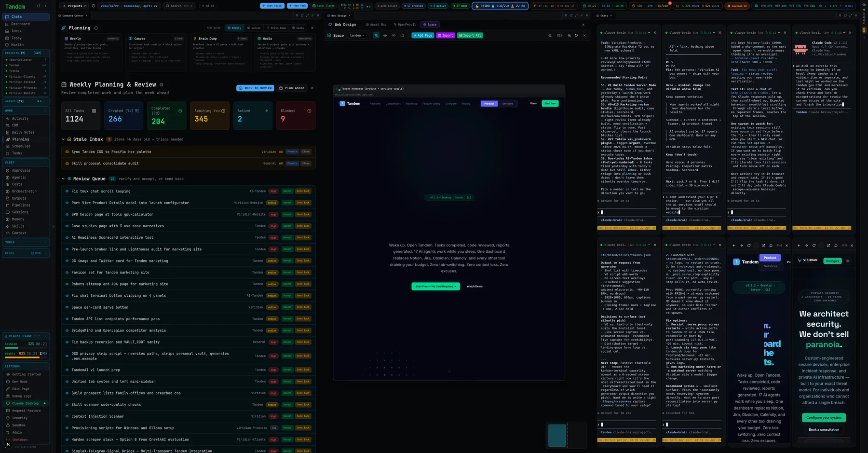Viewport: 868px width, 453px height.
Task: Open the All Tasks stat card
Action: pos(81,115)
